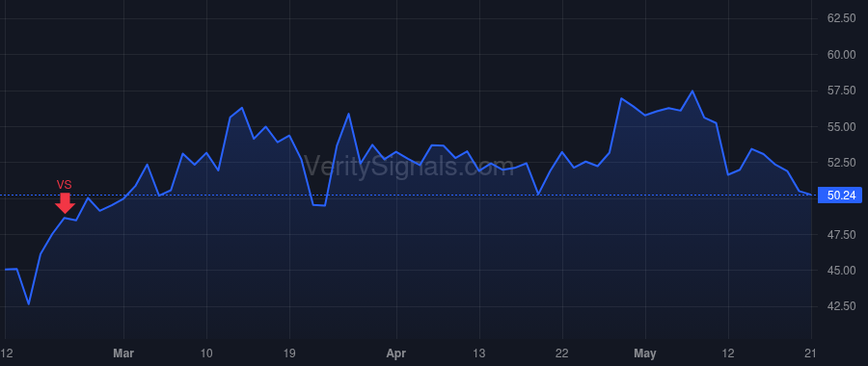Select the 45.00 price axis label

[841, 271]
